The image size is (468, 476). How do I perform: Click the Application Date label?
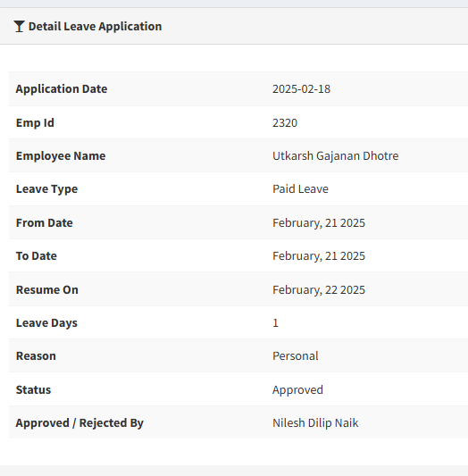click(x=62, y=89)
